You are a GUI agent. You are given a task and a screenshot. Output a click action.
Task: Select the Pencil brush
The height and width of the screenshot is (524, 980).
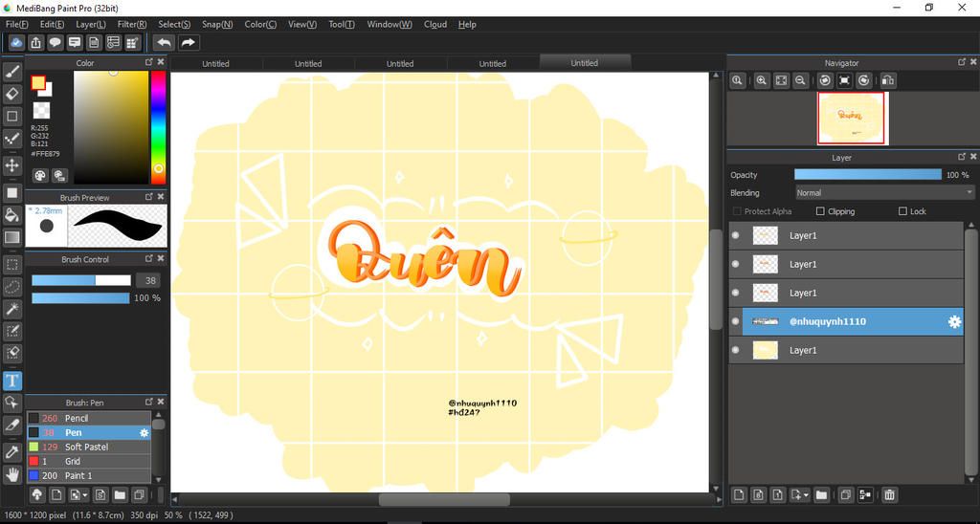click(89, 419)
